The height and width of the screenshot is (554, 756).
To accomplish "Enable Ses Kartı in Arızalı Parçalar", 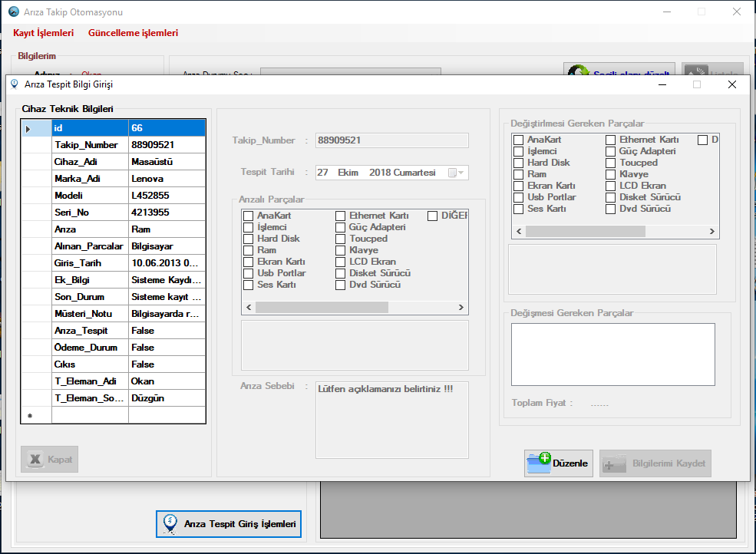I will [249, 285].
